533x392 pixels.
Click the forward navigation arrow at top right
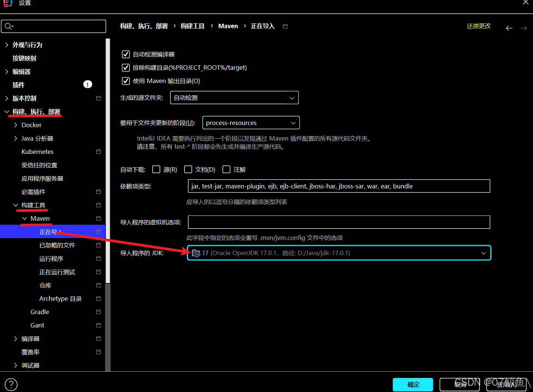[523, 27]
